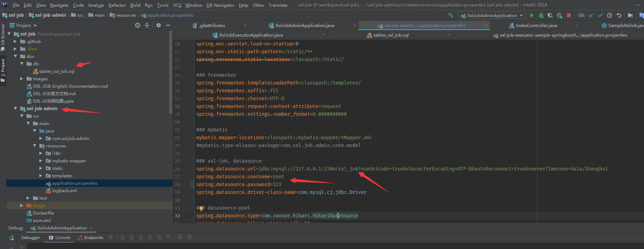Click the Git Update Project arrow icon
Screen dimensions: 644x249
pos(591,15)
